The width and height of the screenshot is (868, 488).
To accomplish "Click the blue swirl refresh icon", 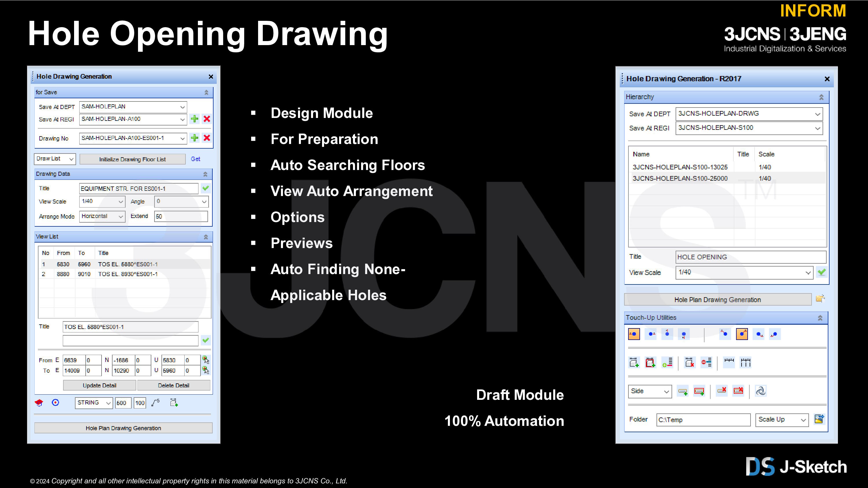I will click(761, 391).
